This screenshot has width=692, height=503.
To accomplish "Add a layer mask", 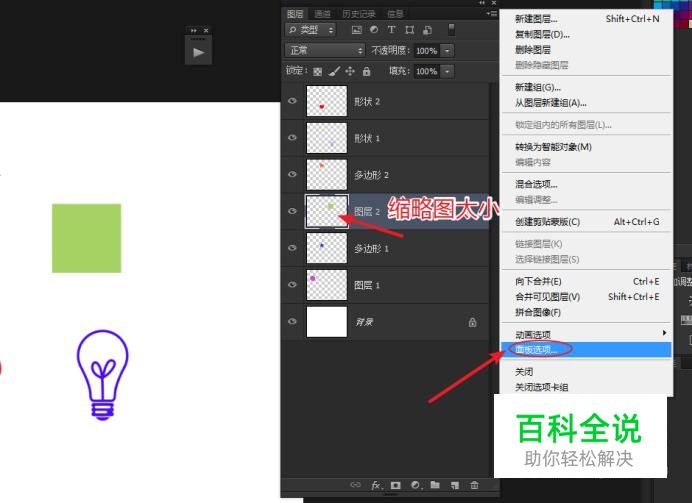I will point(395,485).
